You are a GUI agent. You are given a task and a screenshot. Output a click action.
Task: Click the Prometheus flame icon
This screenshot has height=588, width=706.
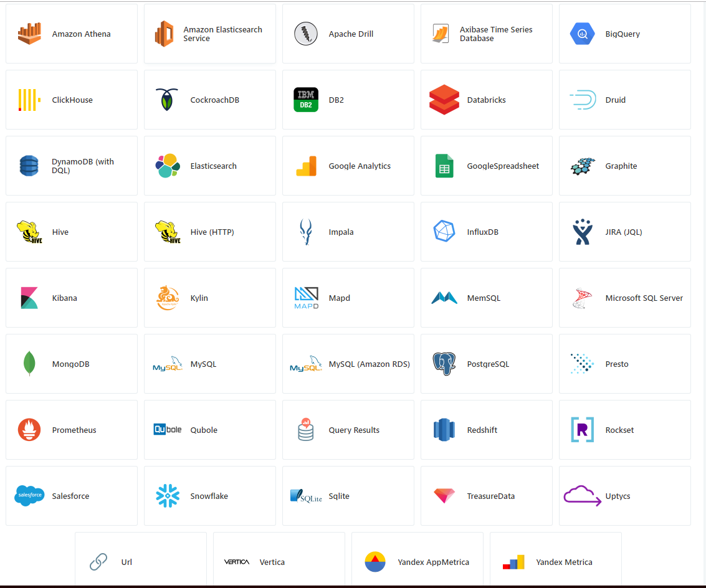click(29, 430)
